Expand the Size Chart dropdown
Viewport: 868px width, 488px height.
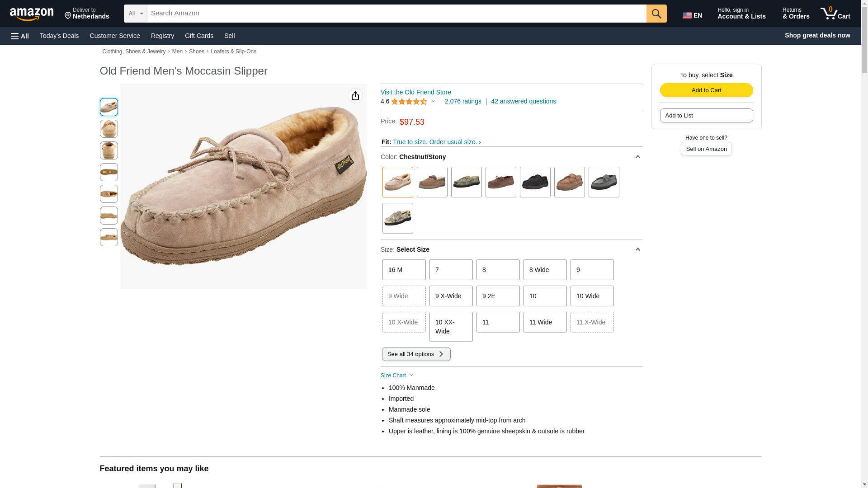(x=397, y=375)
